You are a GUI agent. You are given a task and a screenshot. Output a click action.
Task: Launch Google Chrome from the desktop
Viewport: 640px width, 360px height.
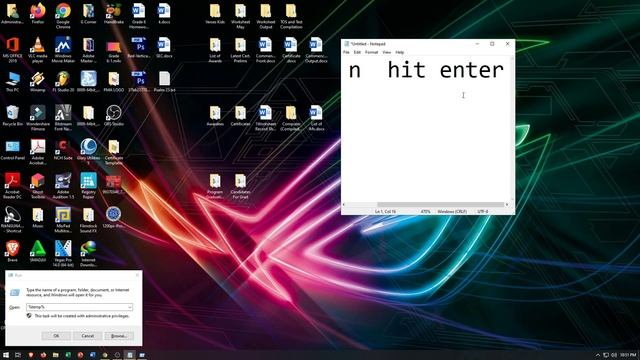click(63, 16)
